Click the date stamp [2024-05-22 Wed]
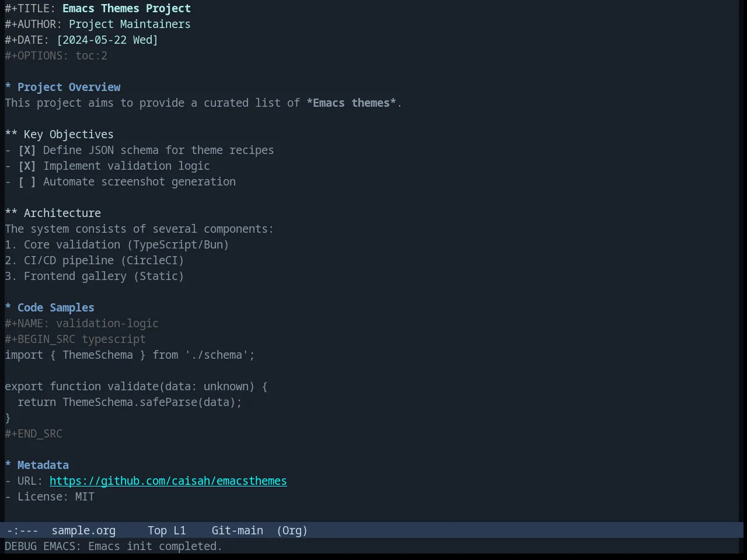The image size is (747, 560). (107, 40)
